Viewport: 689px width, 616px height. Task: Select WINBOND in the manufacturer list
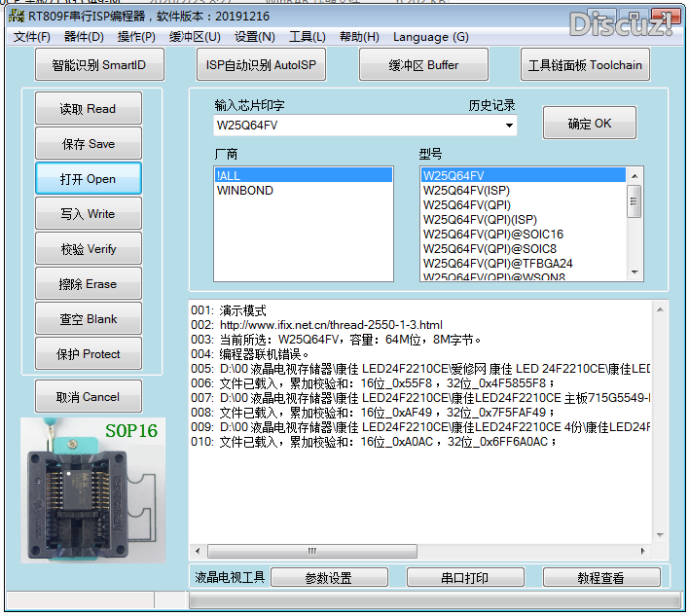coord(244,191)
